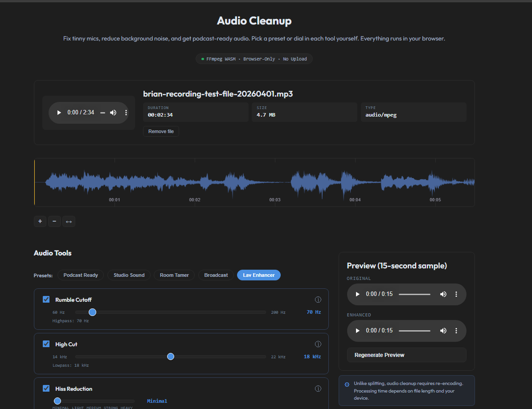Click the Highpass: 70 Hz label
Image resolution: width=532 pixels, height=409 pixels.
pos(70,321)
